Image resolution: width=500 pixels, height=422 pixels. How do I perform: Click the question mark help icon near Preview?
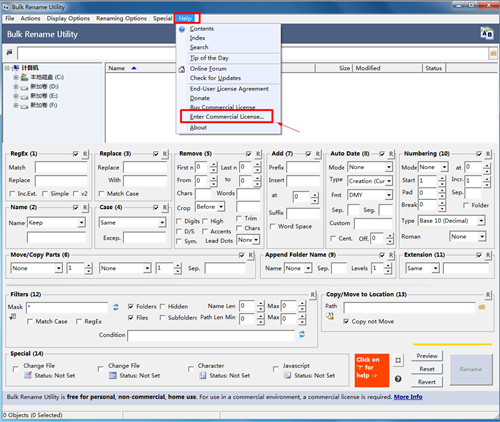point(398,379)
